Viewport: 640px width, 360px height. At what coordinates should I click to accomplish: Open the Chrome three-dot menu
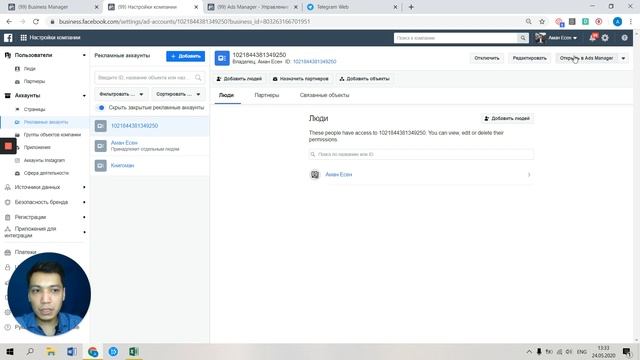[x=631, y=22]
